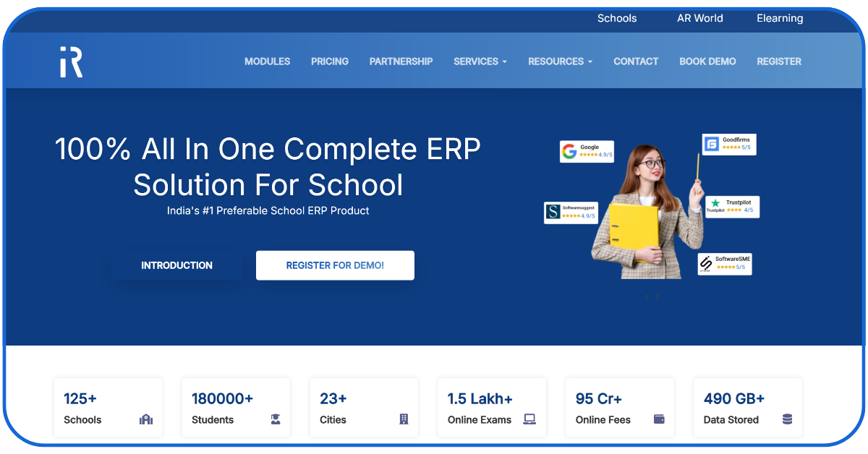Click the wallet icon beside Online Fees

click(x=659, y=419)
